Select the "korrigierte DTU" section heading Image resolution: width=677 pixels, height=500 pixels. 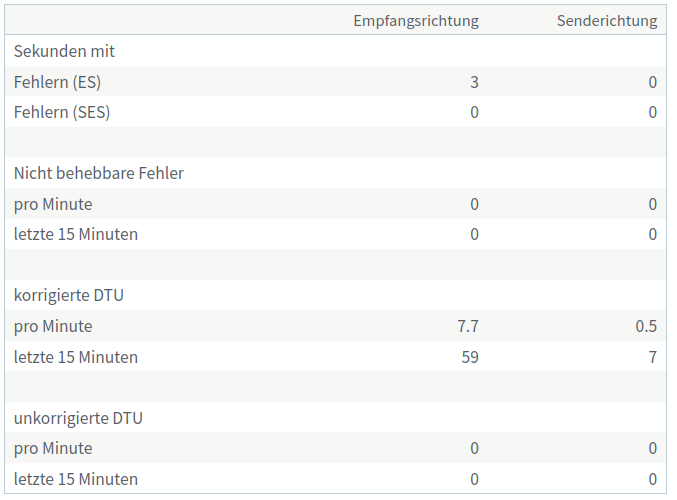[69, 295]
